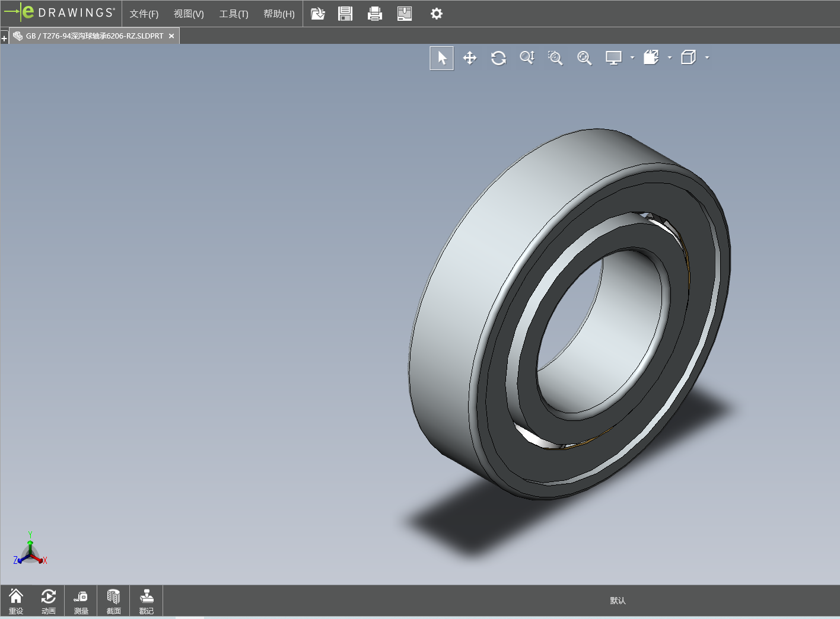Expand the view orientation dropdown arrow
The image size is (840, 619).
click(670, 58)
